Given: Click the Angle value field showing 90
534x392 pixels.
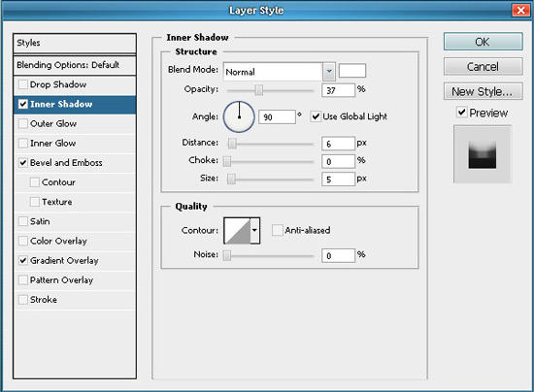Looking at the screenshot, I should (277, 117).
